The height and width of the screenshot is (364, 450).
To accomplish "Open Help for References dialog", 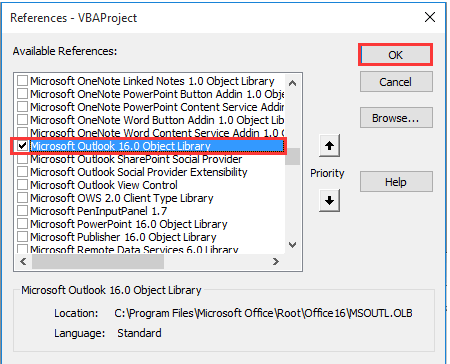I will [396, 182].
